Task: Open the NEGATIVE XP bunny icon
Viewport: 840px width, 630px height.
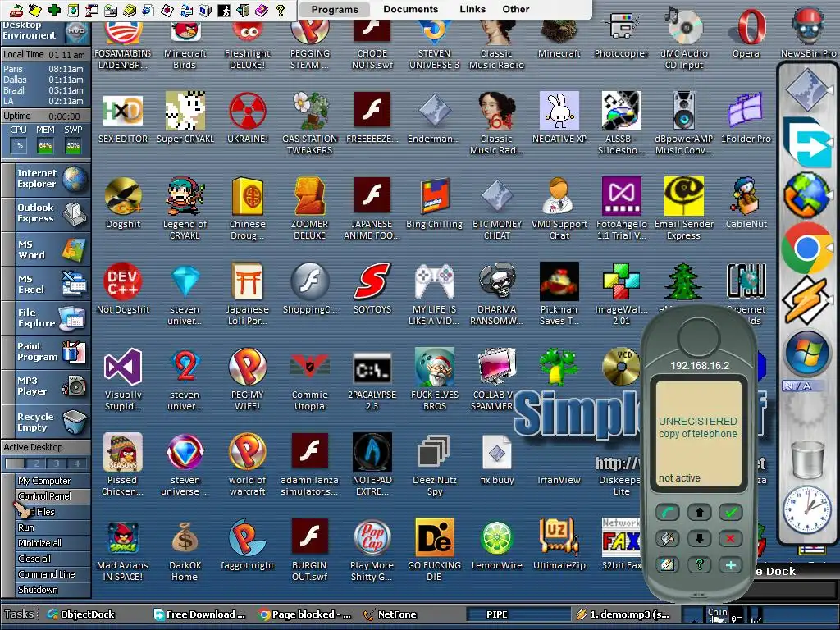Action: (559, 111)
